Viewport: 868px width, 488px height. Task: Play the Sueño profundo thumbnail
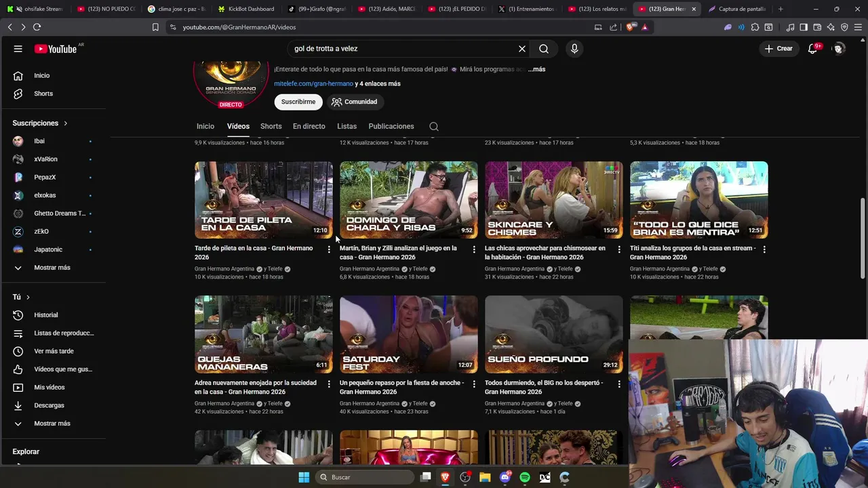click(554, 334)
